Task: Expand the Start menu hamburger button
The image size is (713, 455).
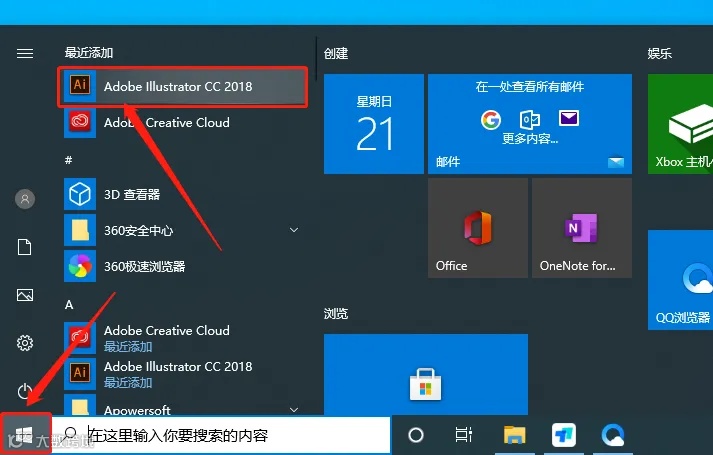Action: click(25, 54)
